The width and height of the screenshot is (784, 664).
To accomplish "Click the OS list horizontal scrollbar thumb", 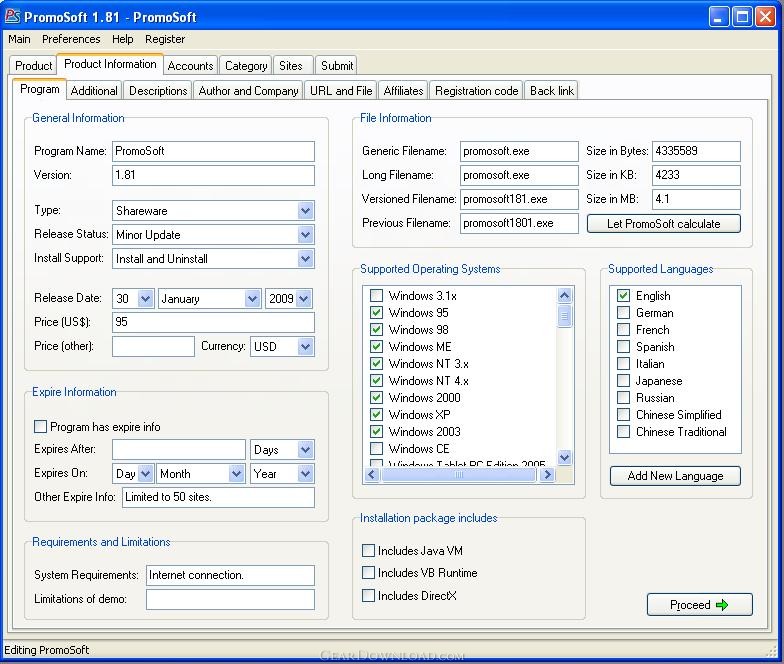I will point(458,474).
